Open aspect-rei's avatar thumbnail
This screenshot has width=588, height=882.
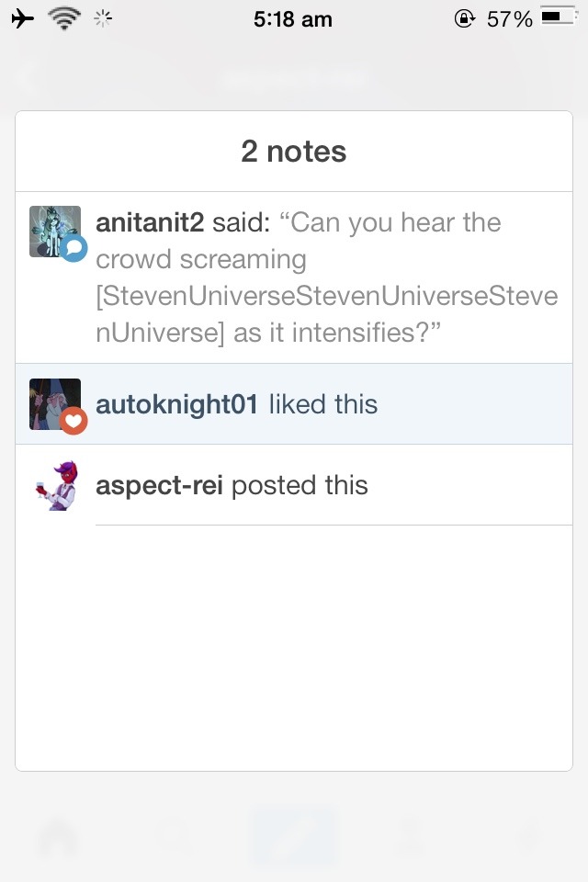pos(56,485)
